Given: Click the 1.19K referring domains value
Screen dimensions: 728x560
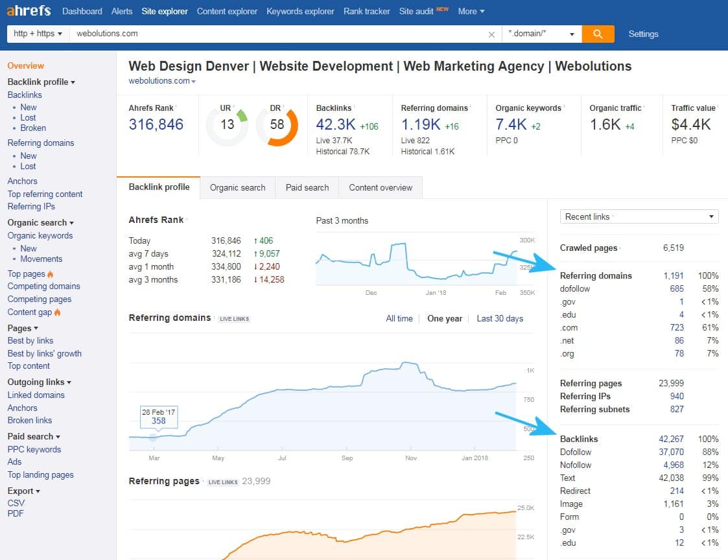Looking at the screenshot, I should [421, 124].
